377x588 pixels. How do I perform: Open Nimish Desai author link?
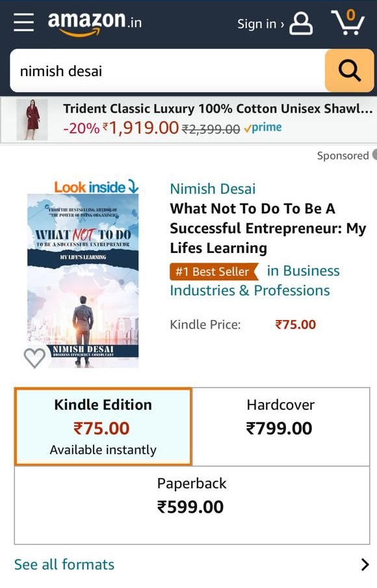[x=213, y=189]
